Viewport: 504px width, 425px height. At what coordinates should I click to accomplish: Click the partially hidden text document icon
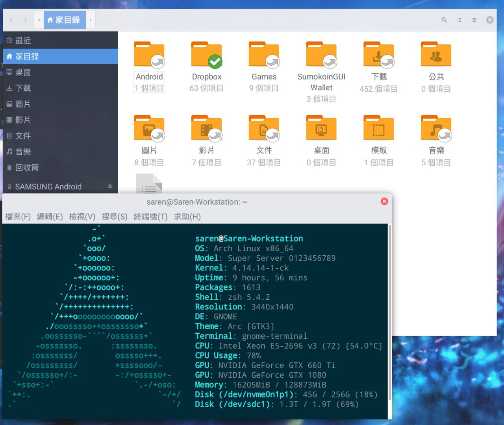click(149, 183)
